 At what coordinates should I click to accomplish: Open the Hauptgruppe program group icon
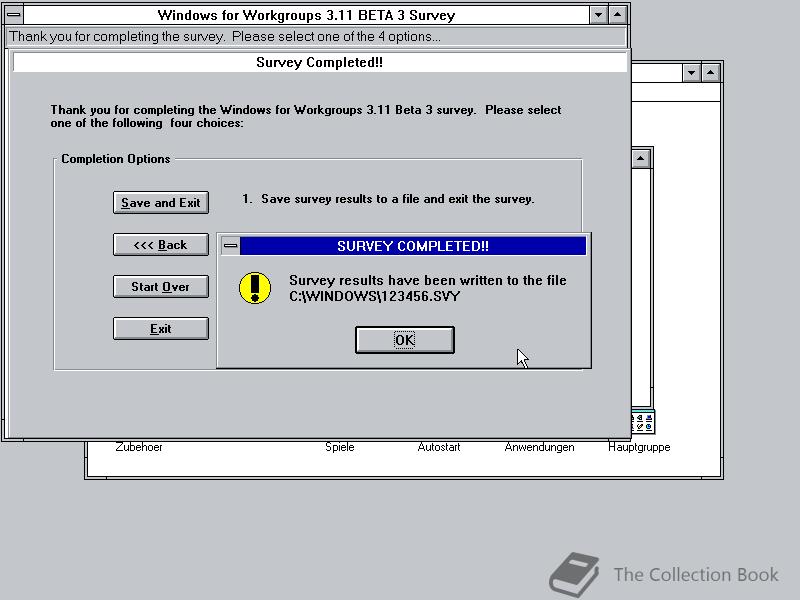643,422
